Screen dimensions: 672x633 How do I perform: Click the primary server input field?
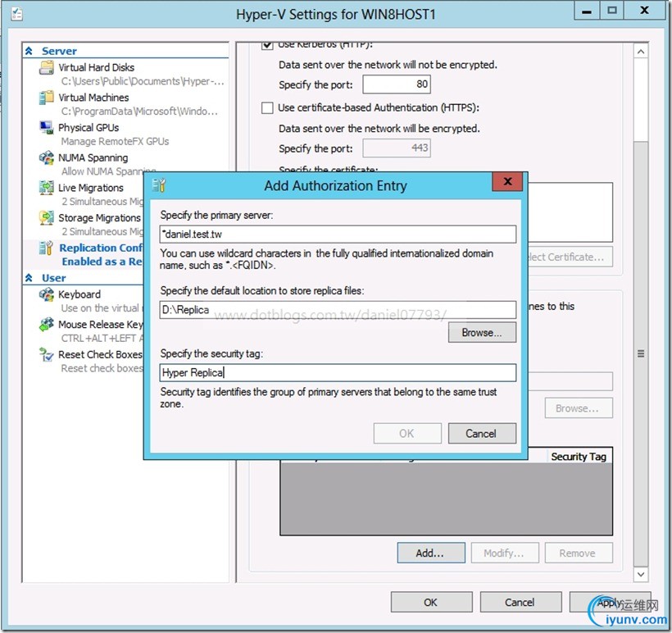pos(338,235)
